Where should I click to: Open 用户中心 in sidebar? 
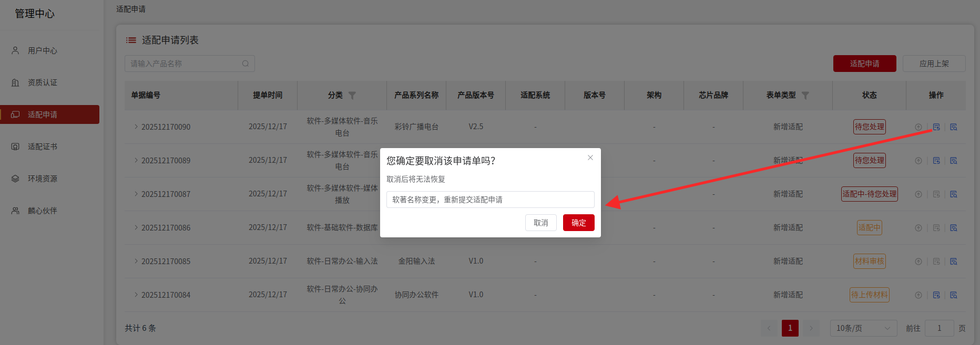click(x=42, y=51)
